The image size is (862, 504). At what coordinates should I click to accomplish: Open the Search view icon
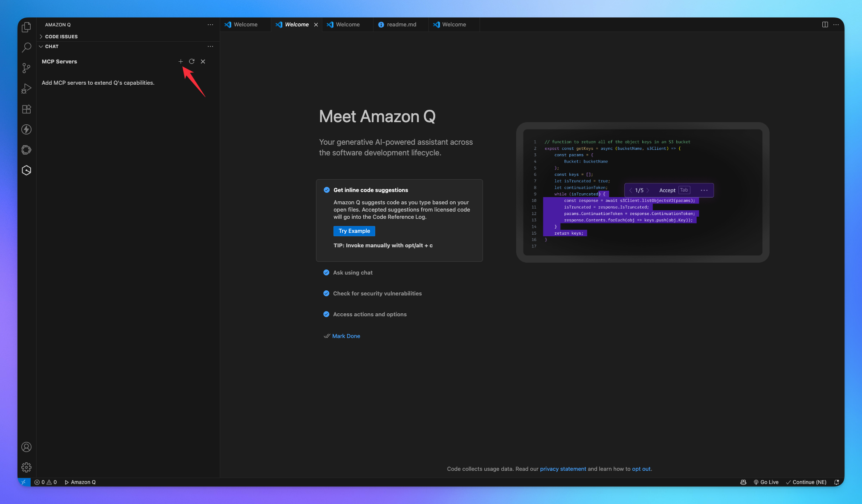tap(26, 47)
